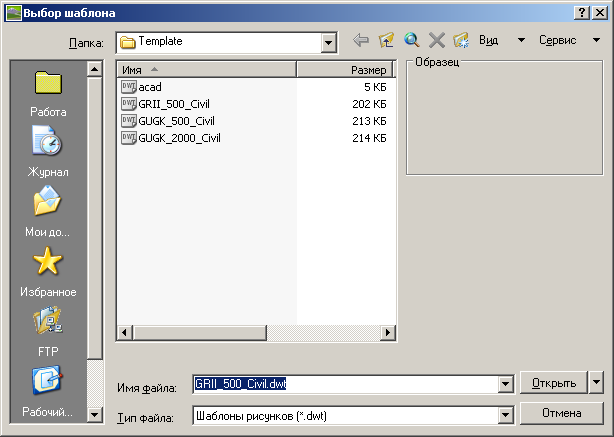Open Search the Web icon
The height and width of the screenshot is (437, 614).
[x=412, y=40]
